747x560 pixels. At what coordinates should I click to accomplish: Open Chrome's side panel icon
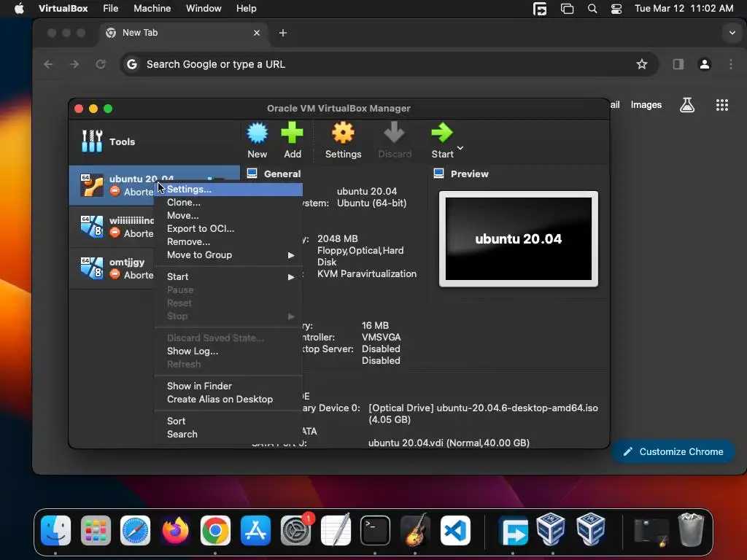tap(678, 64)
